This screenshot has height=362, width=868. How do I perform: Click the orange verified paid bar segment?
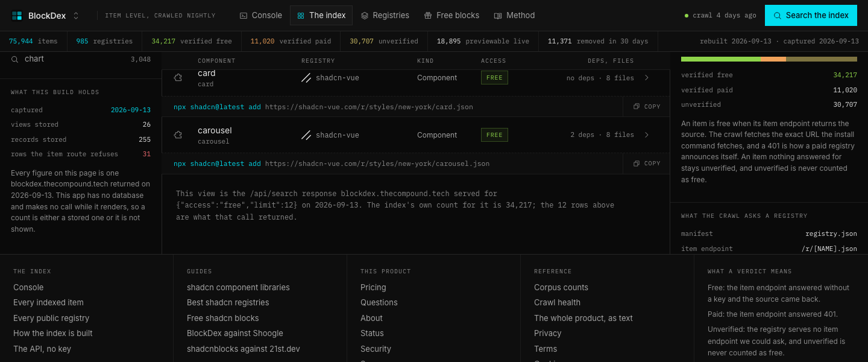[773, 59]
